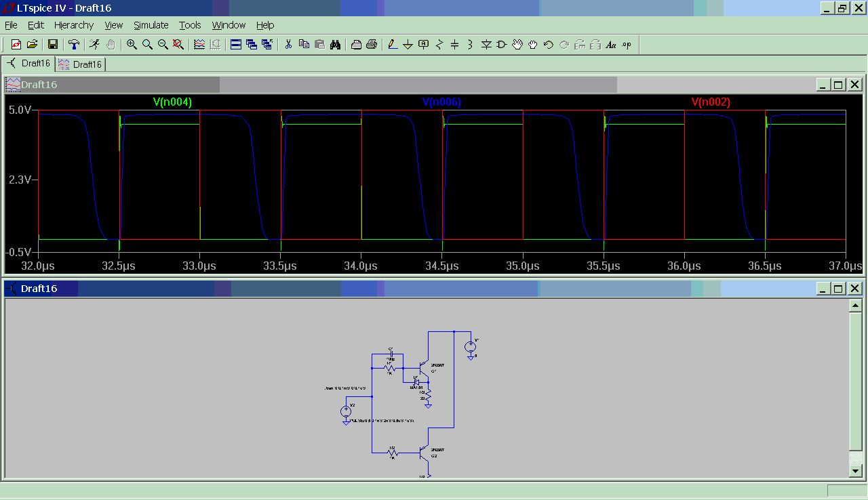Open the Simulate menu
The width and height of the screenshot is (868, 500).
[x=151, y=25]
